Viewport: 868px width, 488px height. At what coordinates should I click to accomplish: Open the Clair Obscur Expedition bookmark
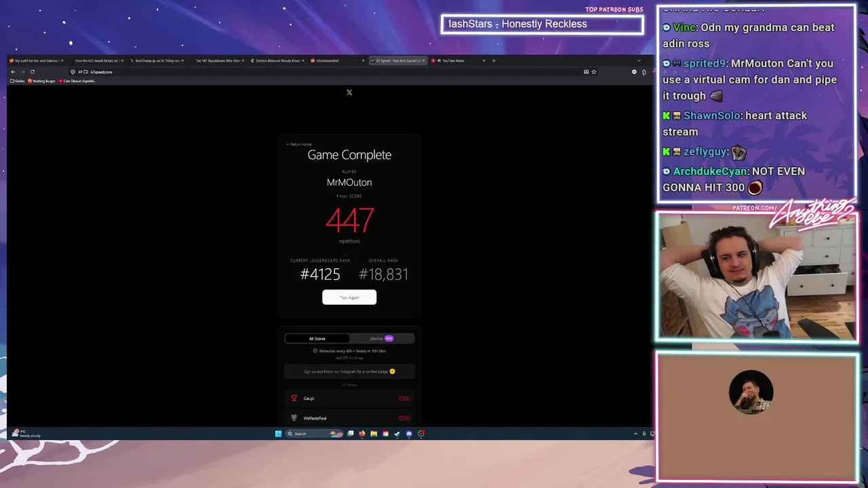tap(77, 81)
